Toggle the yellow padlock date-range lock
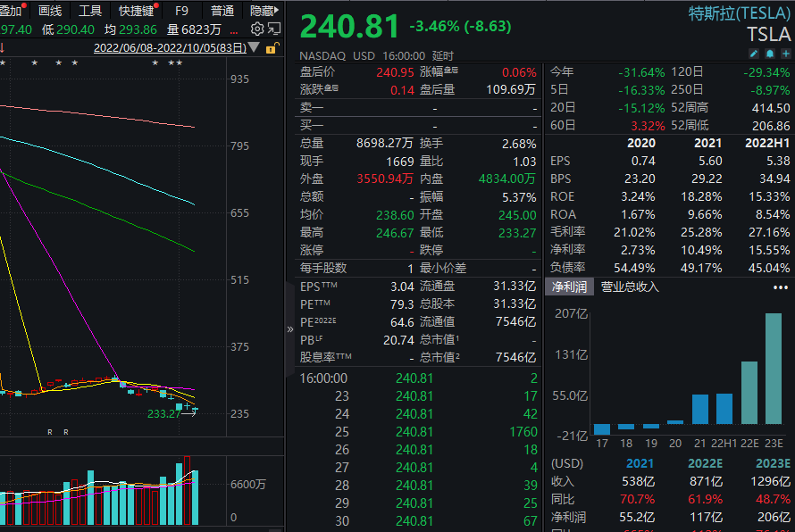 (x=272, y=48)
